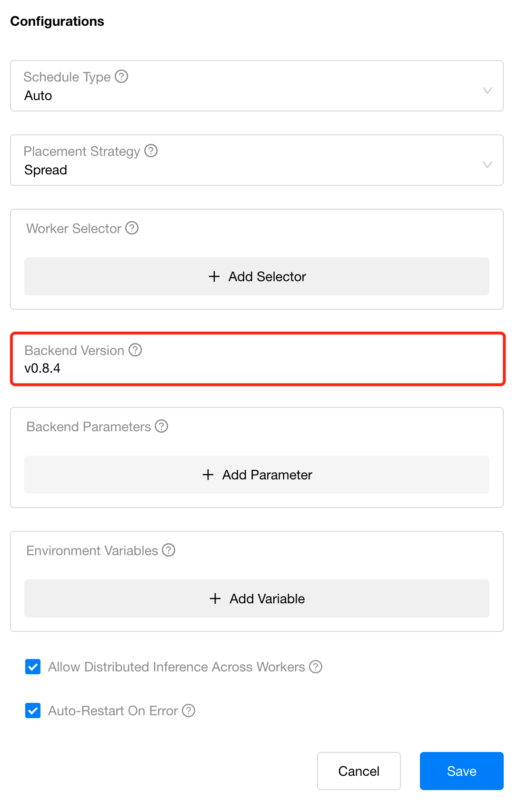Click help icon next to Worker Selector
Image resolution: width=518 pixels, height=812 pixels.
pyautogui.click(x=132, y=228)
